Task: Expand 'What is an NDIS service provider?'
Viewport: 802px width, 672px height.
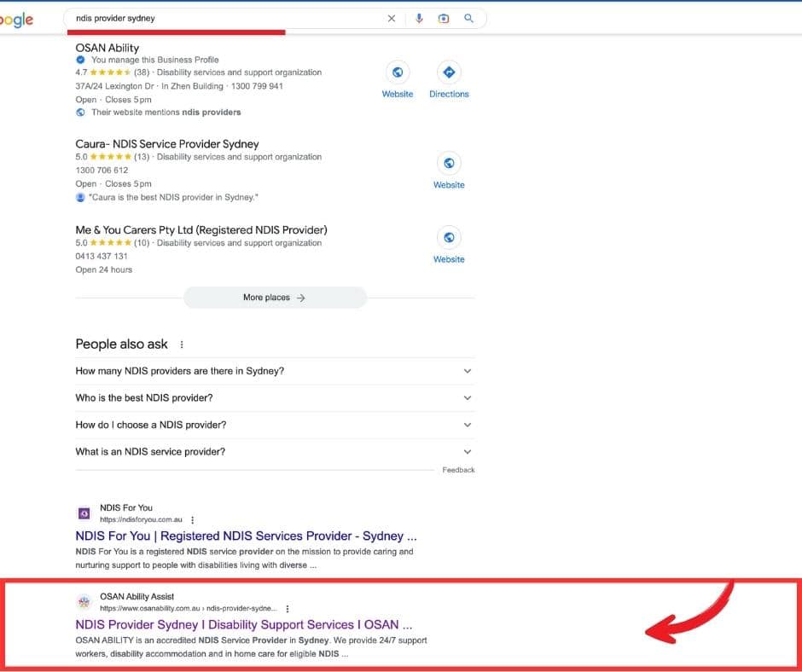Action: [x=467, y=451]
